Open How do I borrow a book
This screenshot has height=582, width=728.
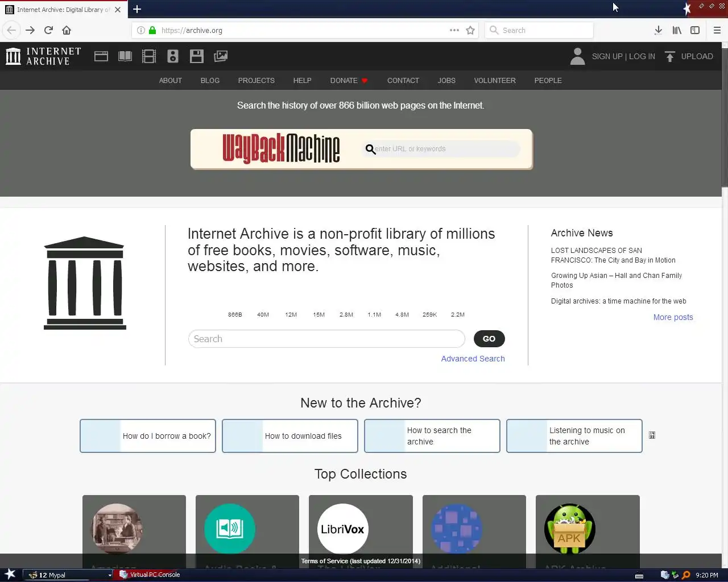tap(148, 436)
